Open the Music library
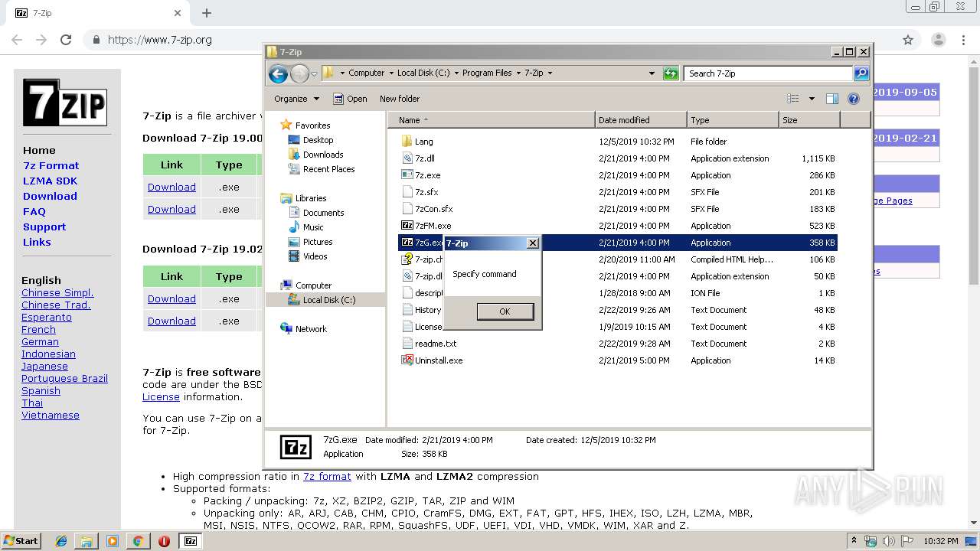Image resolution: width=980 pixels, height=551 pixels. (x=313, y=227)
